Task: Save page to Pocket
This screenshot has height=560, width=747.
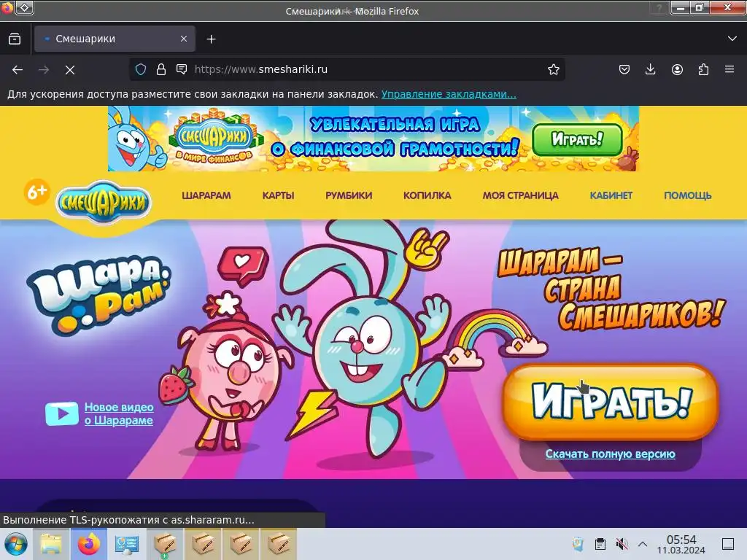Action: 624,69
